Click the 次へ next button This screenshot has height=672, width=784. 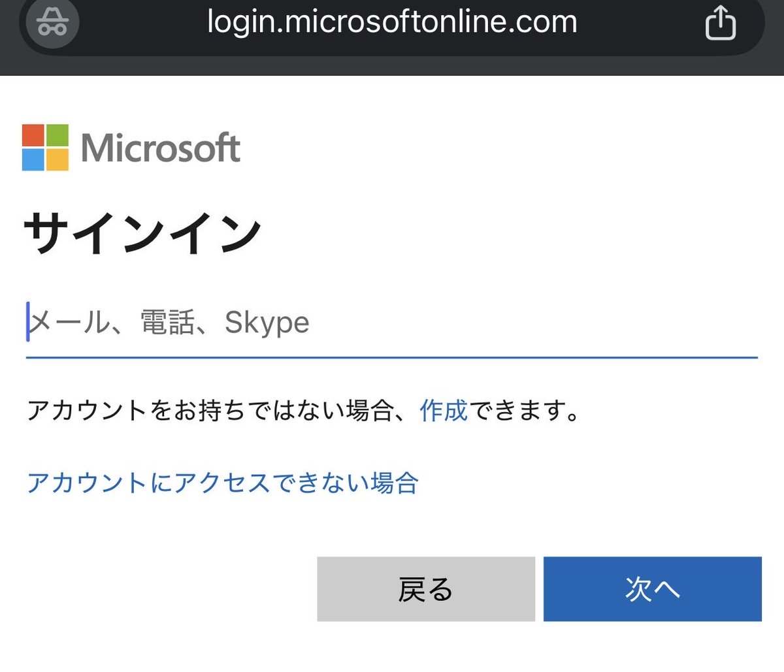[x=653, y=589]
